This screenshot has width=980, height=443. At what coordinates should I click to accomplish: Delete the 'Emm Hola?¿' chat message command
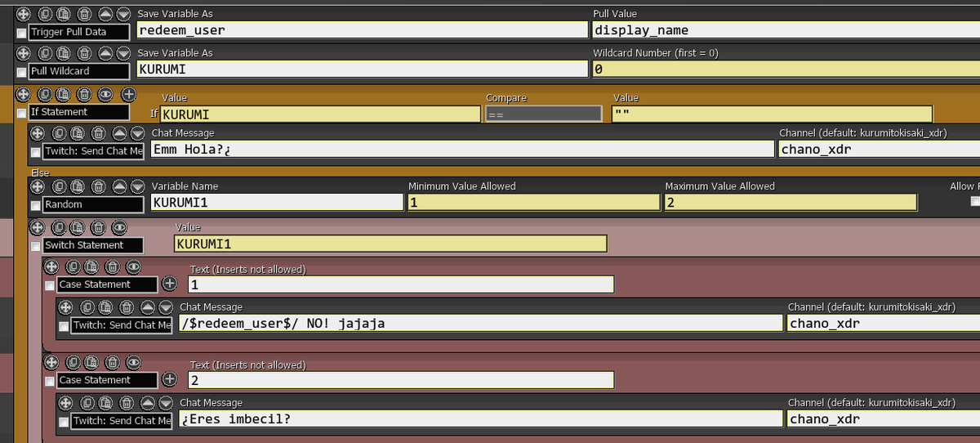98,133
